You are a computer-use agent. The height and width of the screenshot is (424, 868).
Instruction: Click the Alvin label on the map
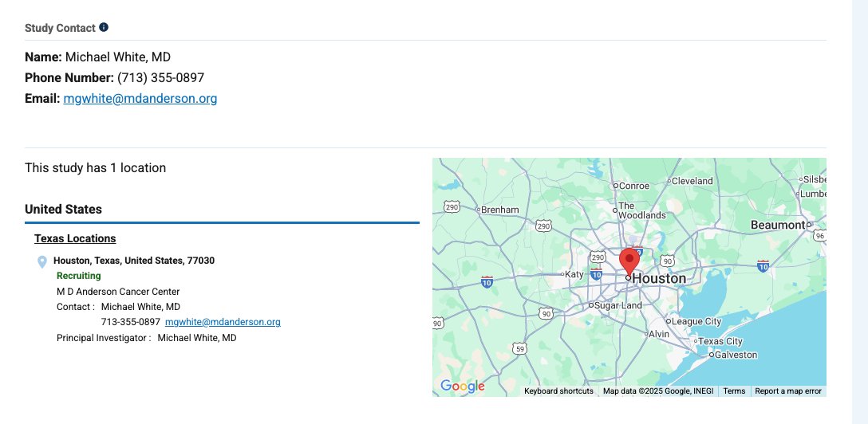[659, 334]
